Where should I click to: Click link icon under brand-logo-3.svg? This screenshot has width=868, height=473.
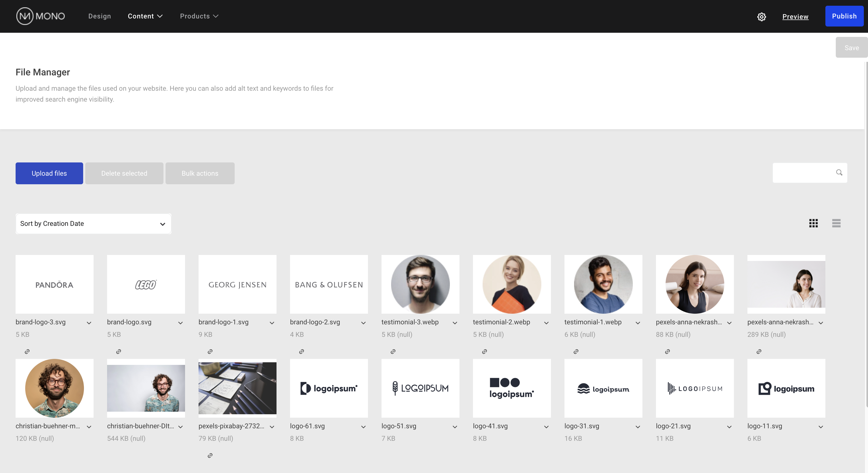coord(27,351)
